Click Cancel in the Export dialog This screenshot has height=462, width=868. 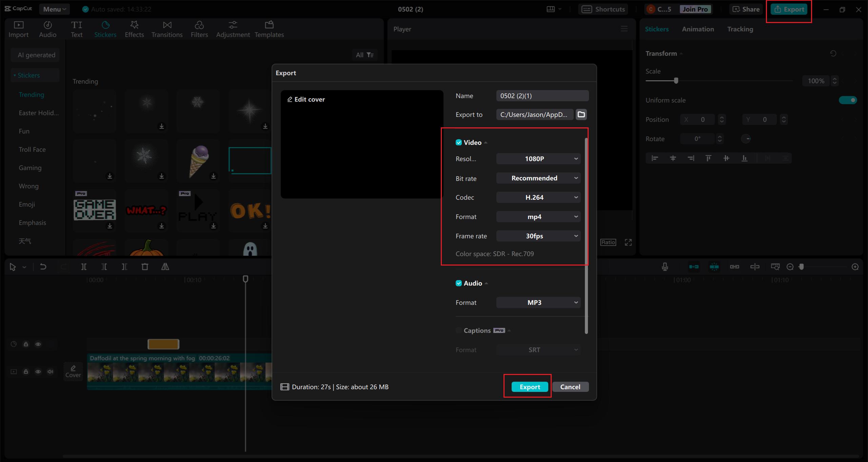(x=570, y=386)
